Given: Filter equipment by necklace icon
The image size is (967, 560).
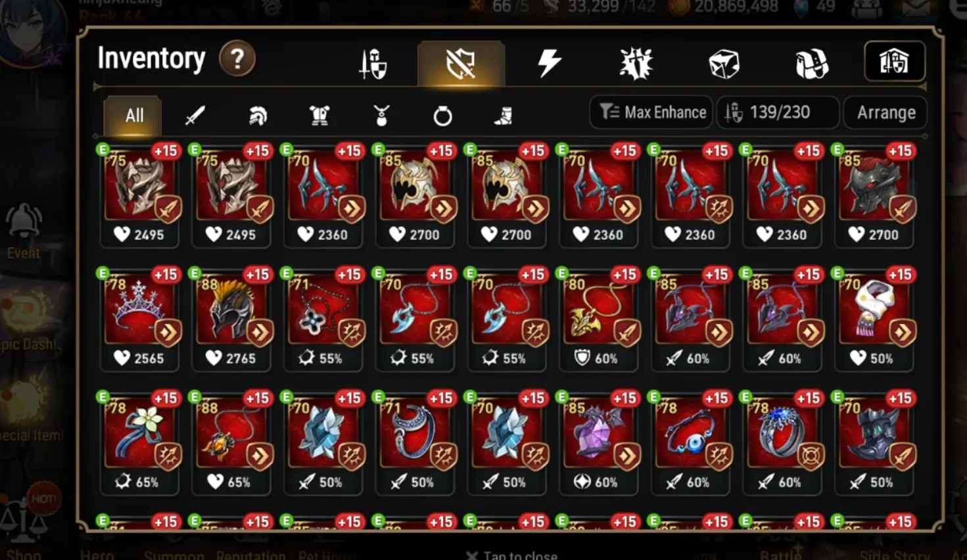Looking at the screenshot, I should (381, 116).
